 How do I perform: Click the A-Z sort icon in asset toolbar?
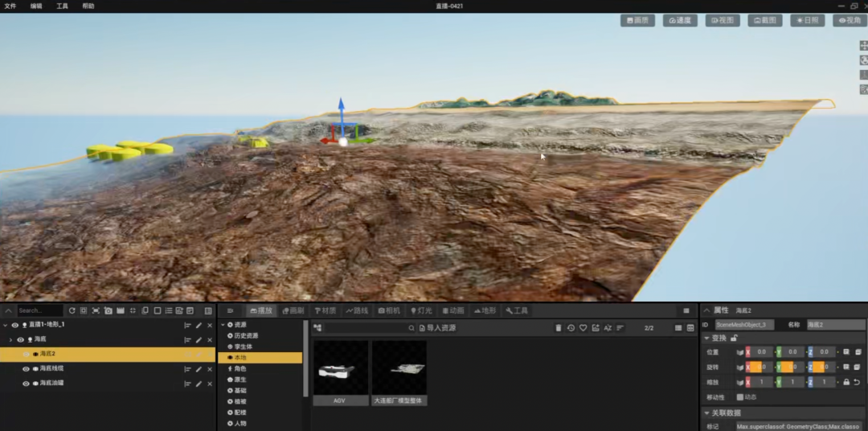[608, 328]
